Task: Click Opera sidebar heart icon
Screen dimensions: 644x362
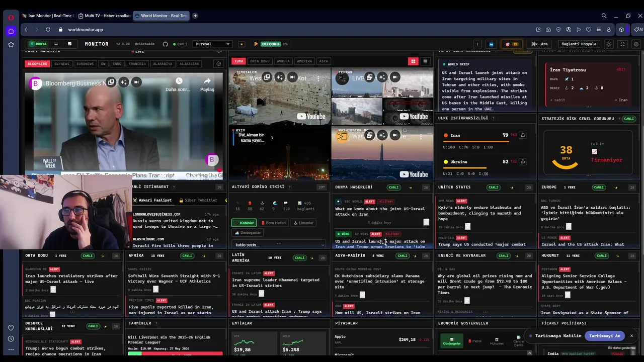Action: pos(11,328)
